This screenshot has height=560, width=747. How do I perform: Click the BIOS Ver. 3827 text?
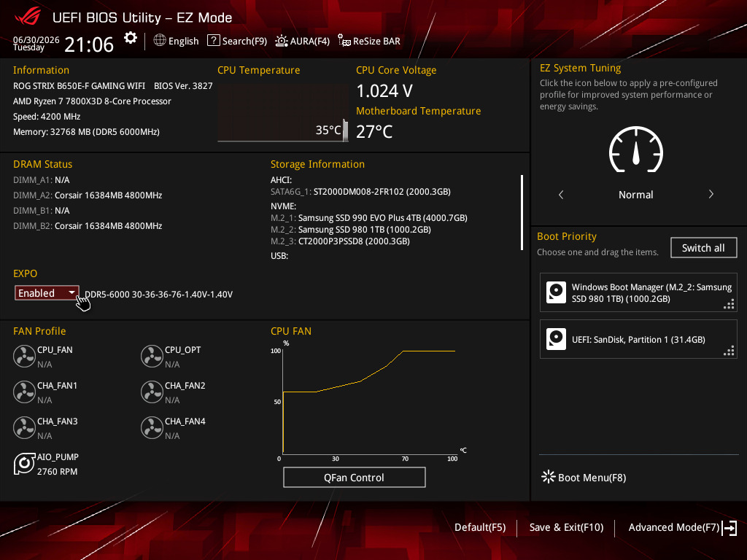tap(183, 86)
